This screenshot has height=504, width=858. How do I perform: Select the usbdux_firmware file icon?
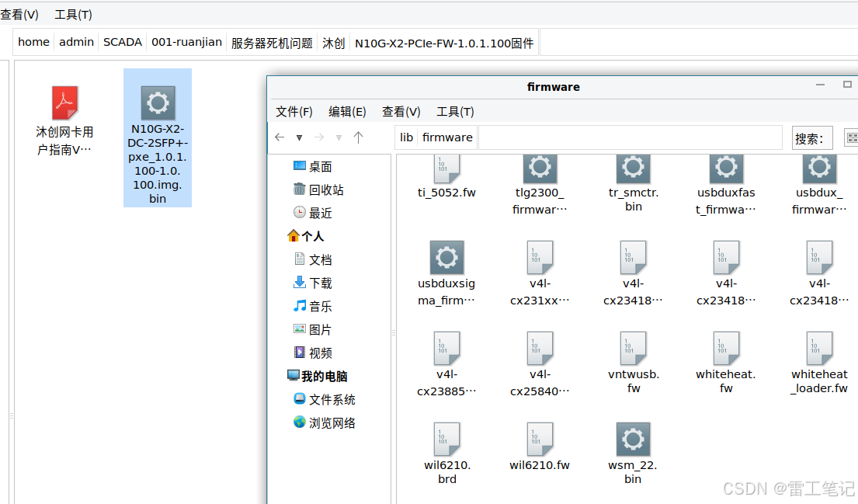pyautogui.click(x=819, y=169)
